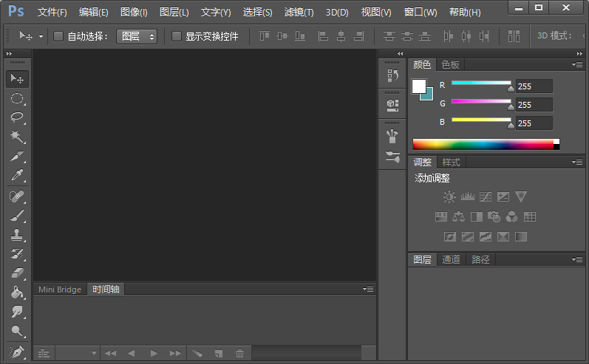Select the Brush tool
Viewport: 589px width, 364px height.
[17, 216]
